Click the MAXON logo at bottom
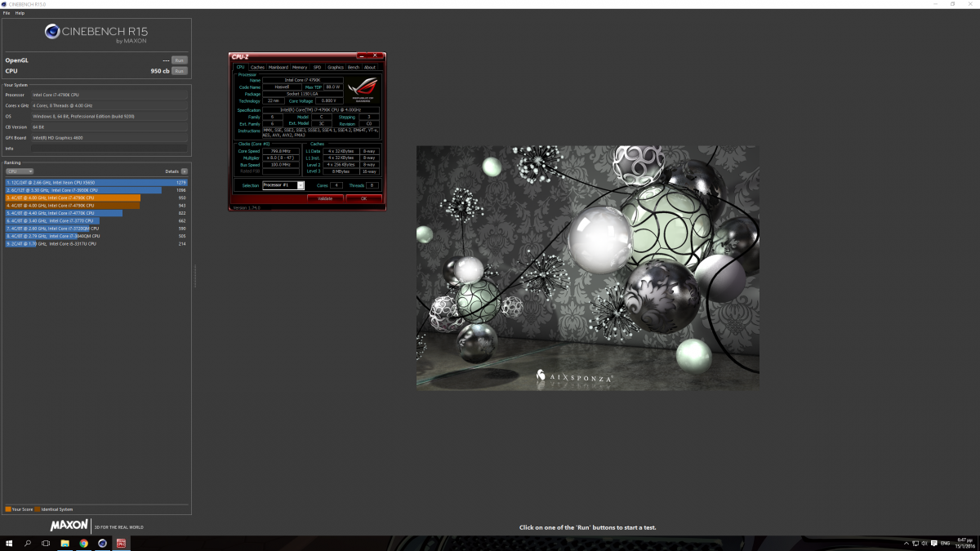Image resolution: width=980 pixels, height=551 pixels. click(69, 527)
